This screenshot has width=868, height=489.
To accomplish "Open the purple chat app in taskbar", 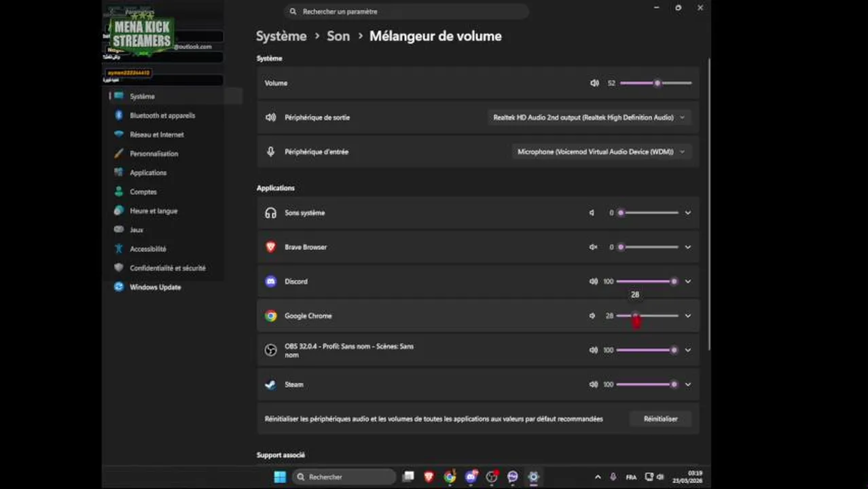I will pos(513,477).
